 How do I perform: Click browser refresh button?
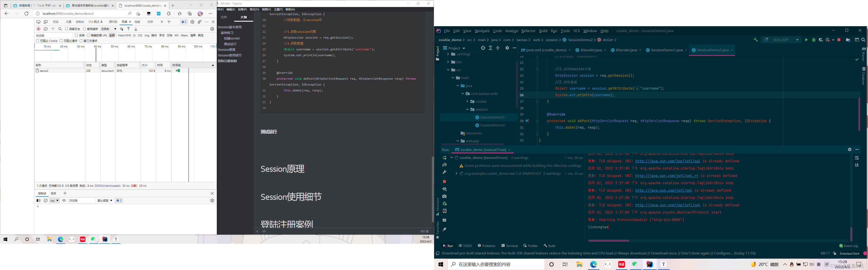coord(27,14)
